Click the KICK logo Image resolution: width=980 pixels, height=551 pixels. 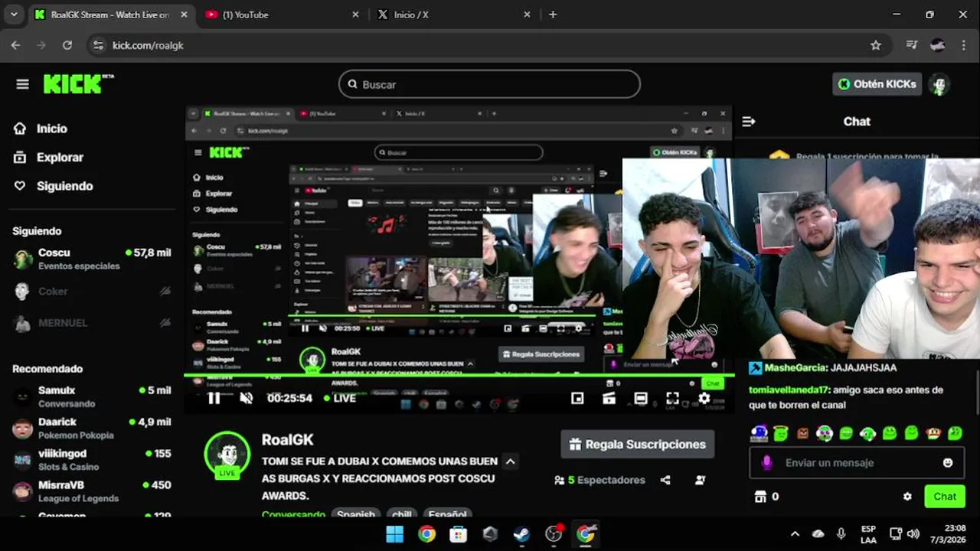tap(78, 83)
